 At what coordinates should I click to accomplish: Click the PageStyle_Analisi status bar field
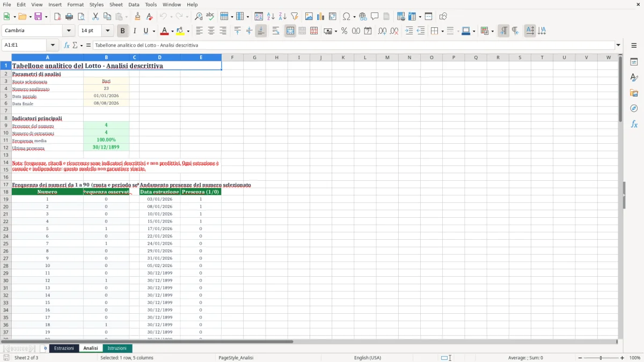(x=236, y=358)
